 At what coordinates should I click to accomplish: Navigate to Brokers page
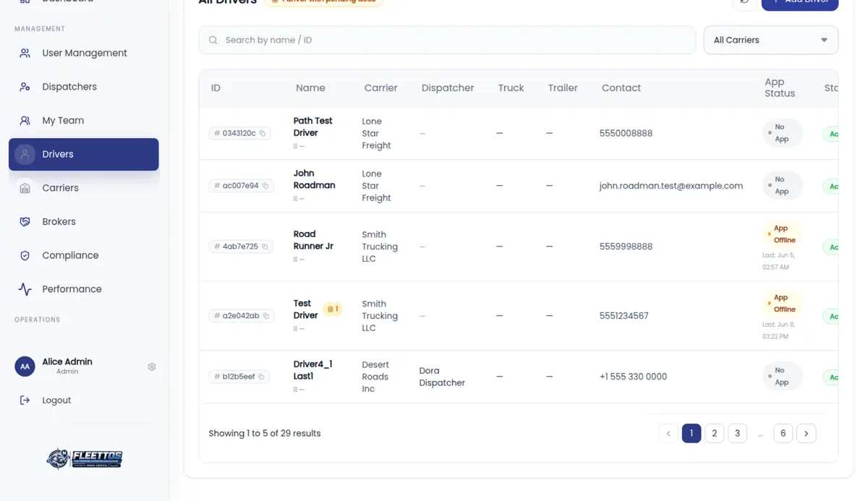[x=84, y=222]
